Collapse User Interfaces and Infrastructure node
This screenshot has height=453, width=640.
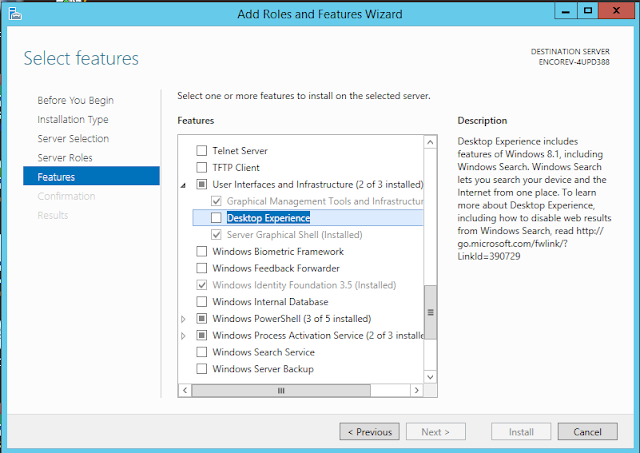click(x=183, y=185)
